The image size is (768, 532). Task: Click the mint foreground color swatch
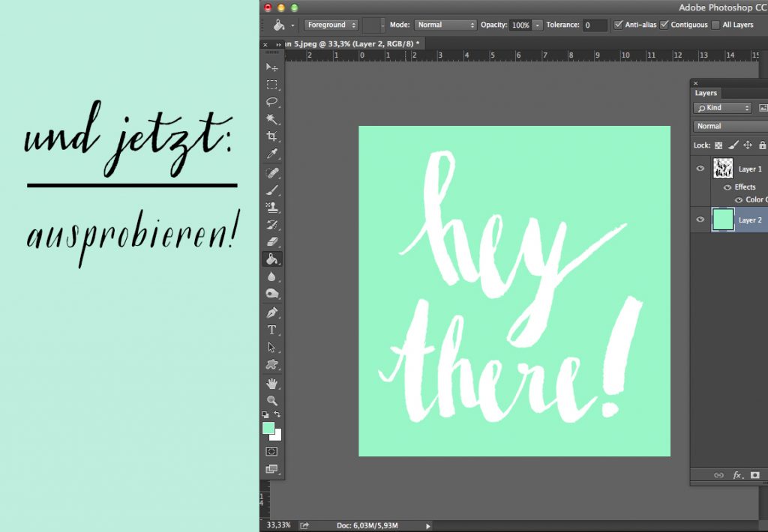point(268,428)
